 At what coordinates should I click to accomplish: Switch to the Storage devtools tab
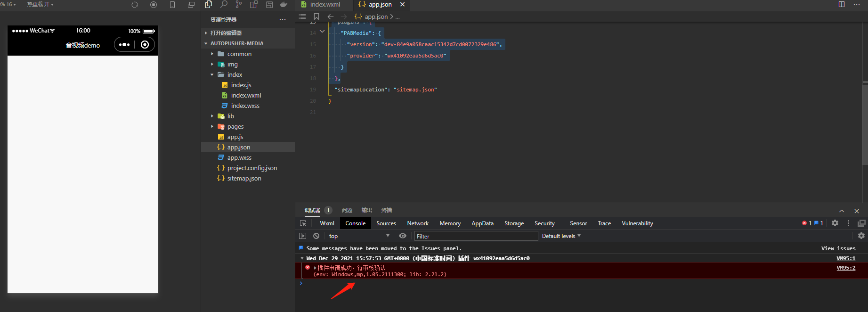pos(514,223)
